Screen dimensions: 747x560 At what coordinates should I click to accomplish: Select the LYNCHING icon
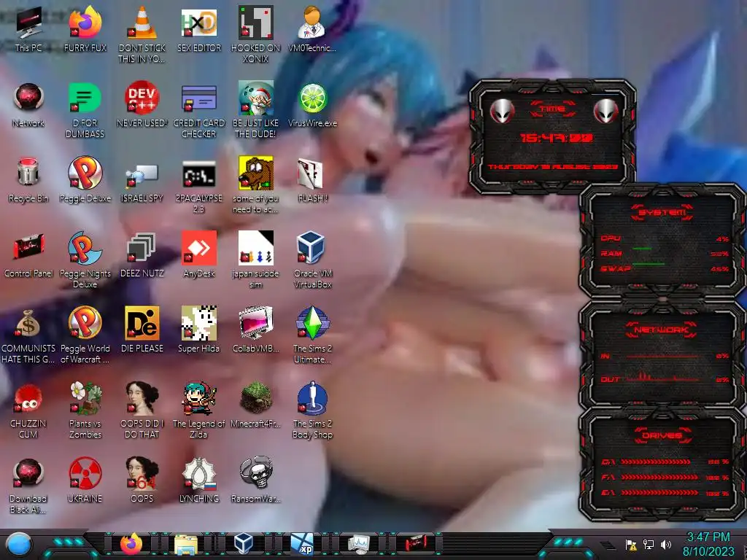tap(199, 480)
